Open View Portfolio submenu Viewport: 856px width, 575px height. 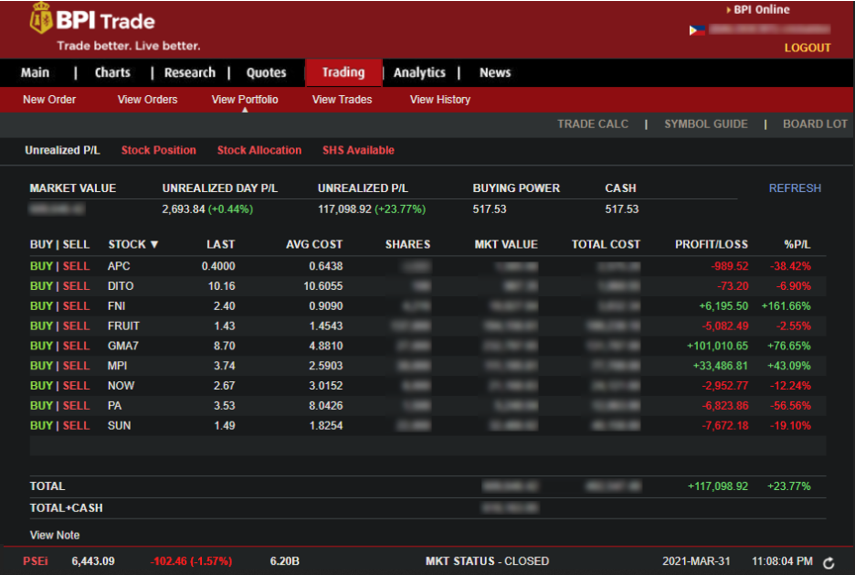click(x=245, y=99)
